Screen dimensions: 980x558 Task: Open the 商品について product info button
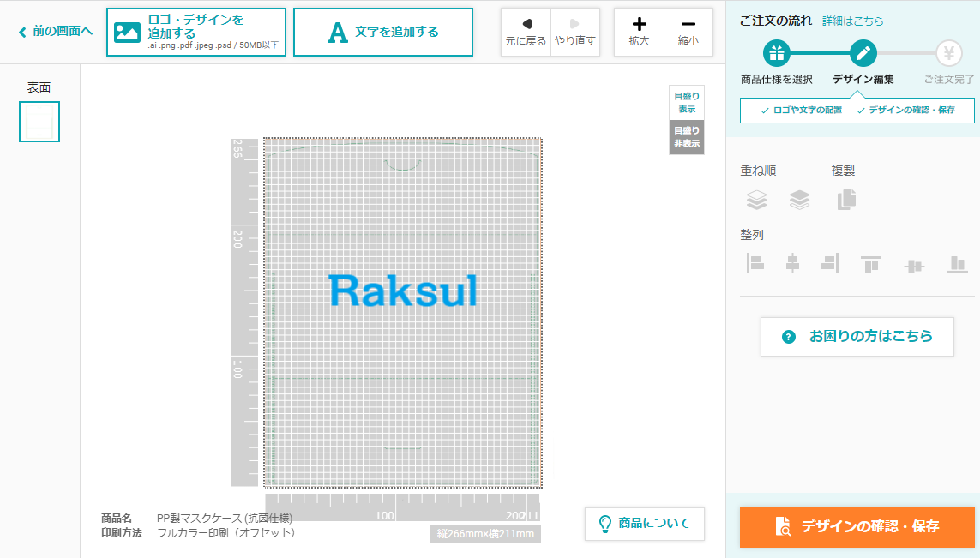645,524
